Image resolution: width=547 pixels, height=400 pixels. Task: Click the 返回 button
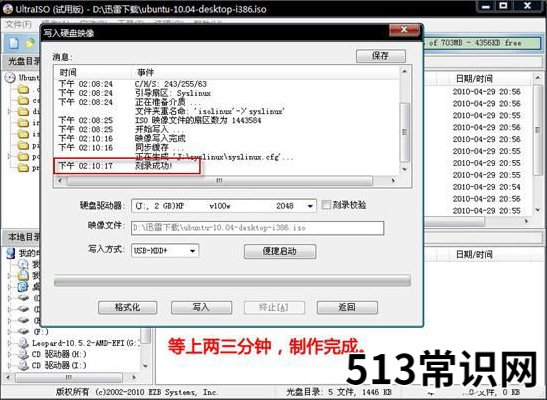[347, 308]
